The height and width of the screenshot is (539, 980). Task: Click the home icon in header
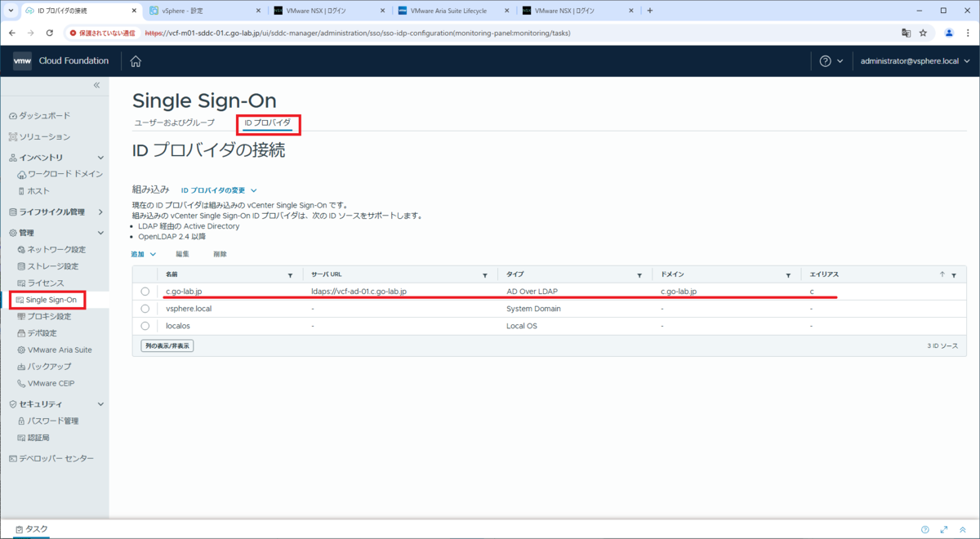pos(136,61)
